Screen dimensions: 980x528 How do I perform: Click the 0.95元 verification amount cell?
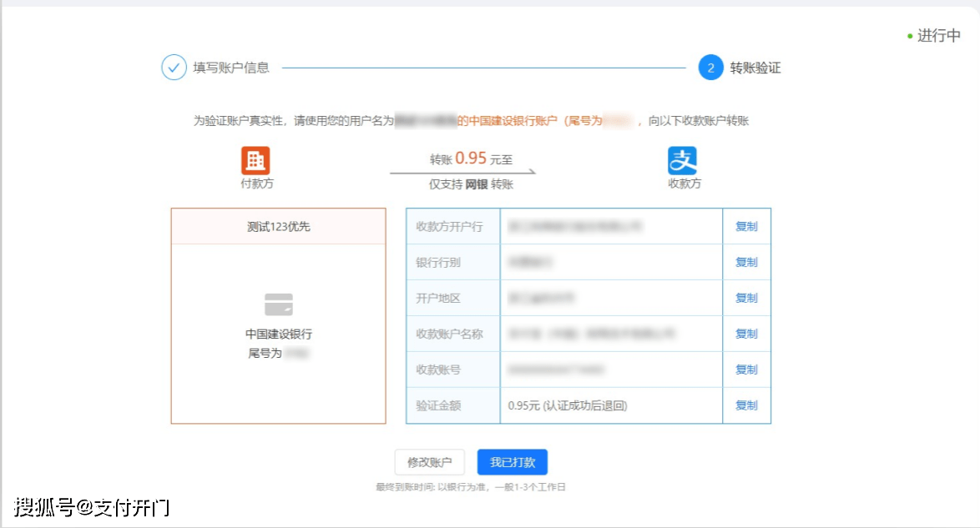click(x=568, y=405)
